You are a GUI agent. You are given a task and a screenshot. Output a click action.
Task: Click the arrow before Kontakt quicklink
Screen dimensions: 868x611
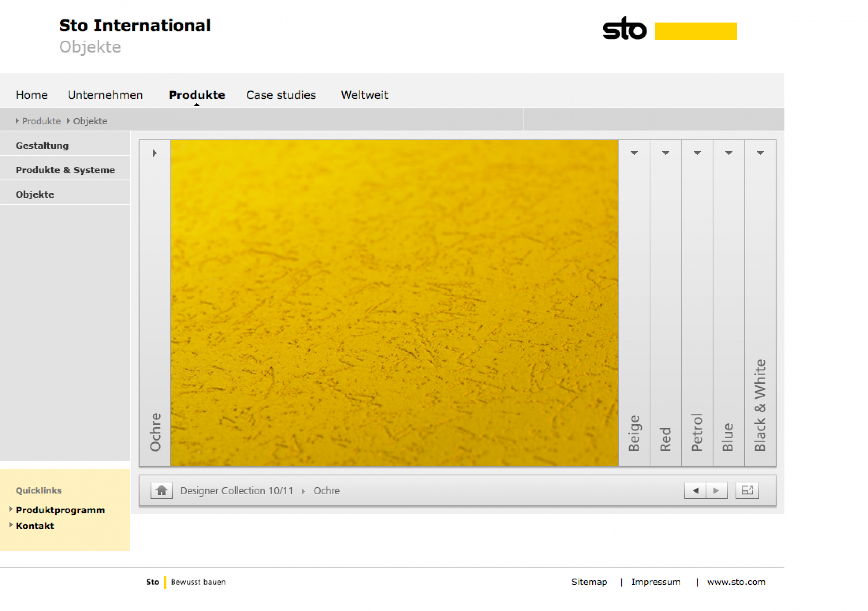coord(11,525)
